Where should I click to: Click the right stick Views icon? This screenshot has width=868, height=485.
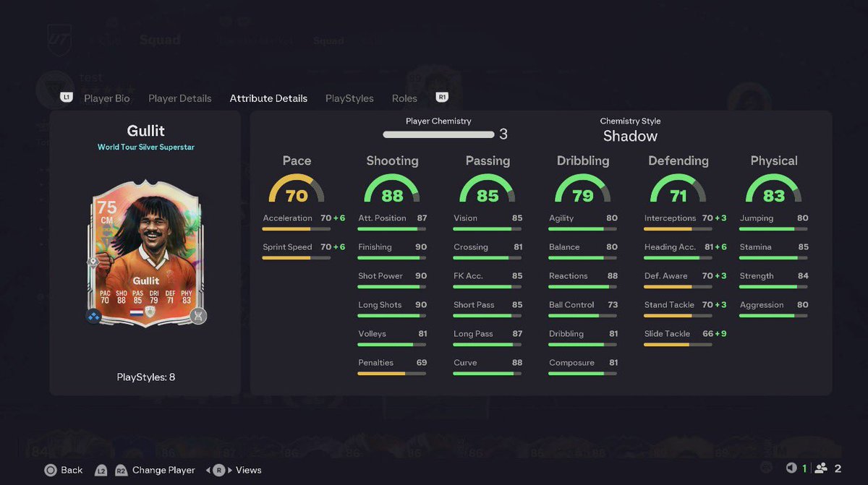click(x=219, y=470)
